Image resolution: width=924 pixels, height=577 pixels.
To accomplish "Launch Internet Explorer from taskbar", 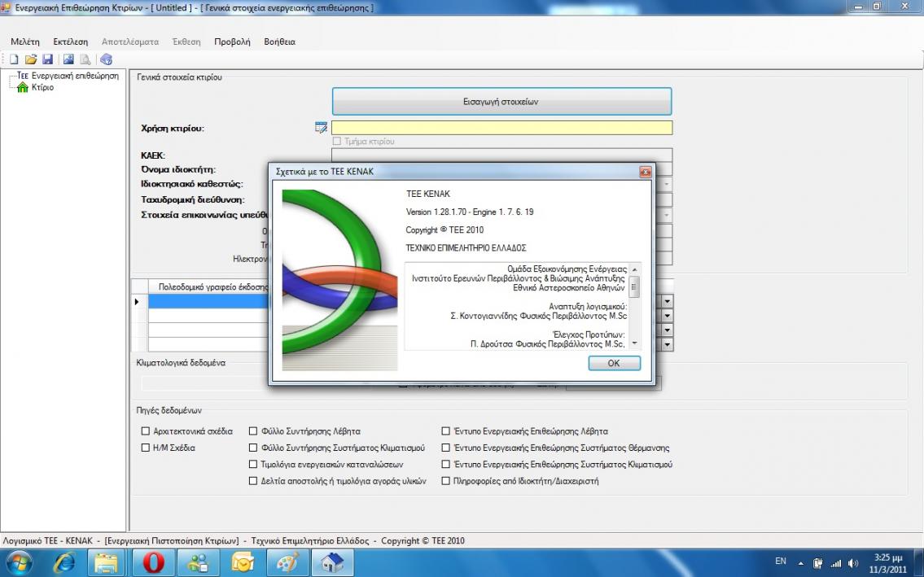I will click(63, 563).
